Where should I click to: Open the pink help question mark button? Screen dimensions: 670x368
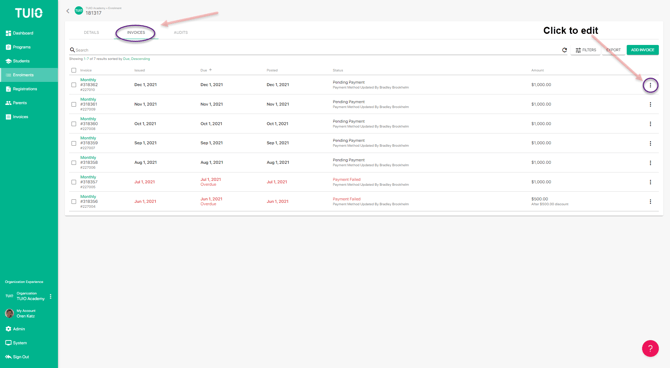click(x=650, y=348)
